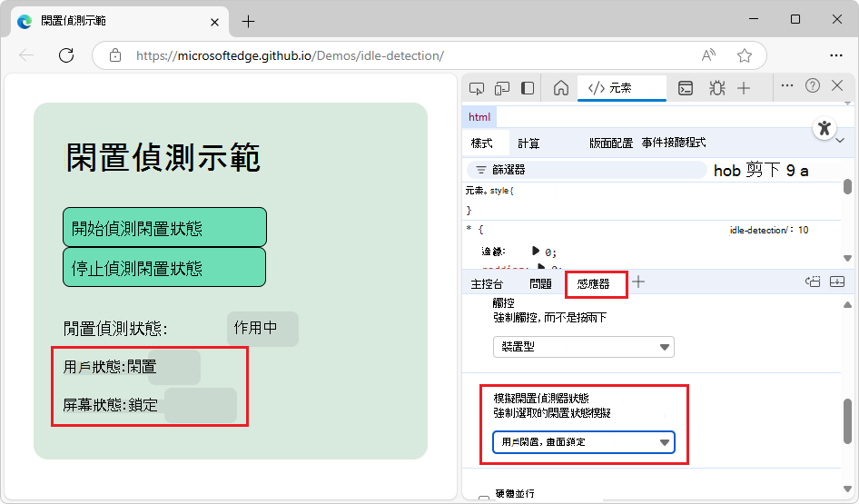The image size is (859, 504).
Task: Click the 屏幕狀態:鎖定 text
Action: [111, 405]
